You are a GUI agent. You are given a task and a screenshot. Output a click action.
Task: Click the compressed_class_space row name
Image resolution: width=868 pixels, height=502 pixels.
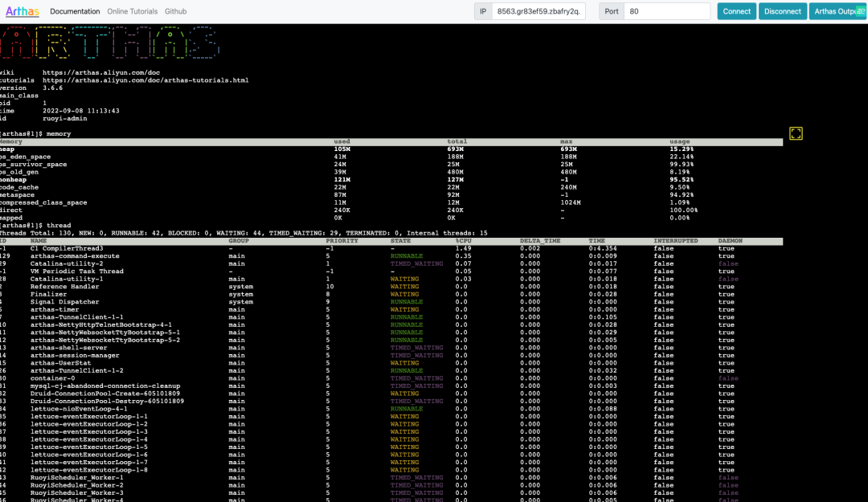click(x=43, y=202)
